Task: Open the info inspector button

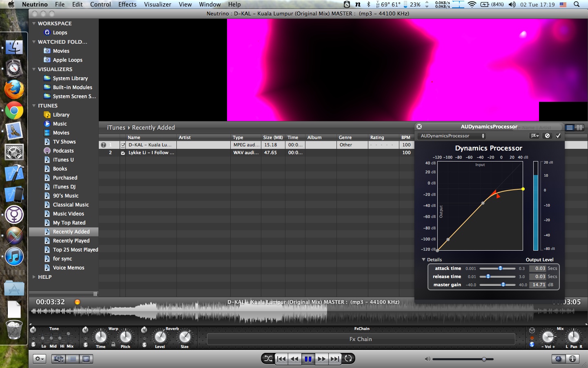Action: pyautogui.click(x=572, y=359)
